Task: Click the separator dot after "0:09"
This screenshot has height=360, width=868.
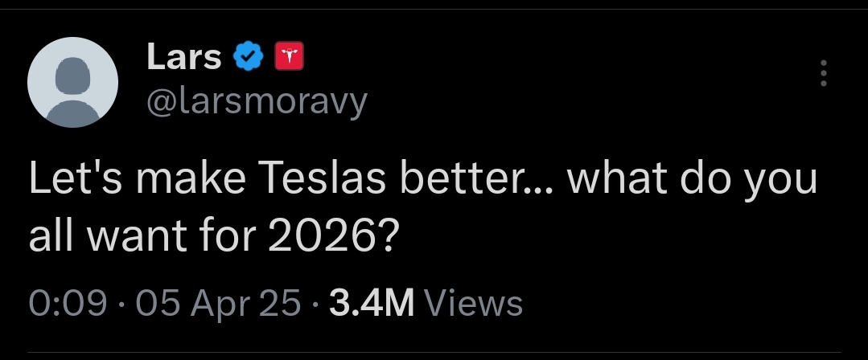Action: tap(121, 304)
